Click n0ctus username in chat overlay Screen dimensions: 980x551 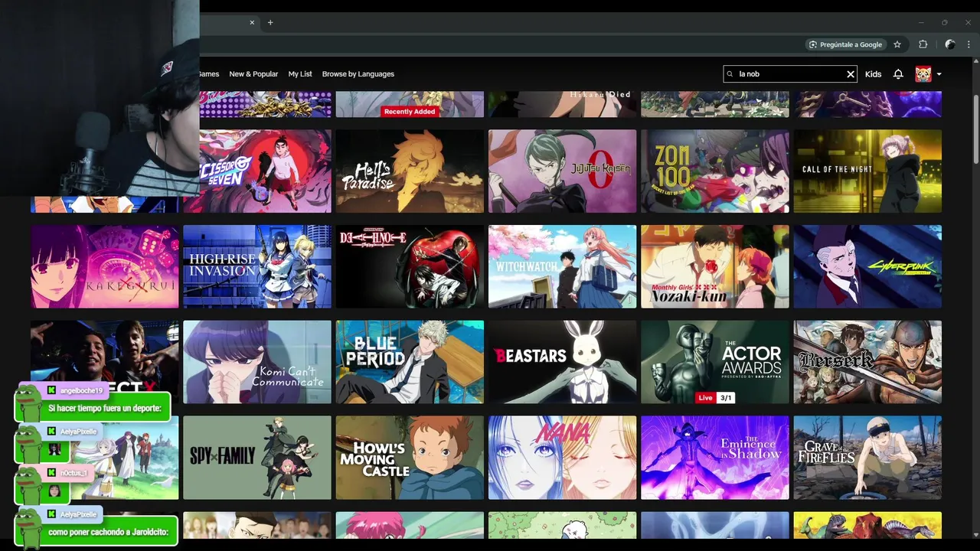tap(74, 473)
